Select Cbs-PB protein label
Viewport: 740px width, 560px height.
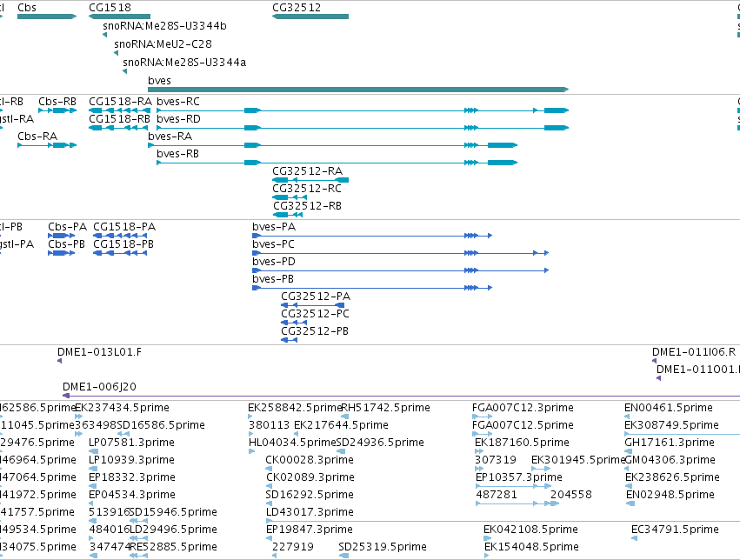coord(67,244)
